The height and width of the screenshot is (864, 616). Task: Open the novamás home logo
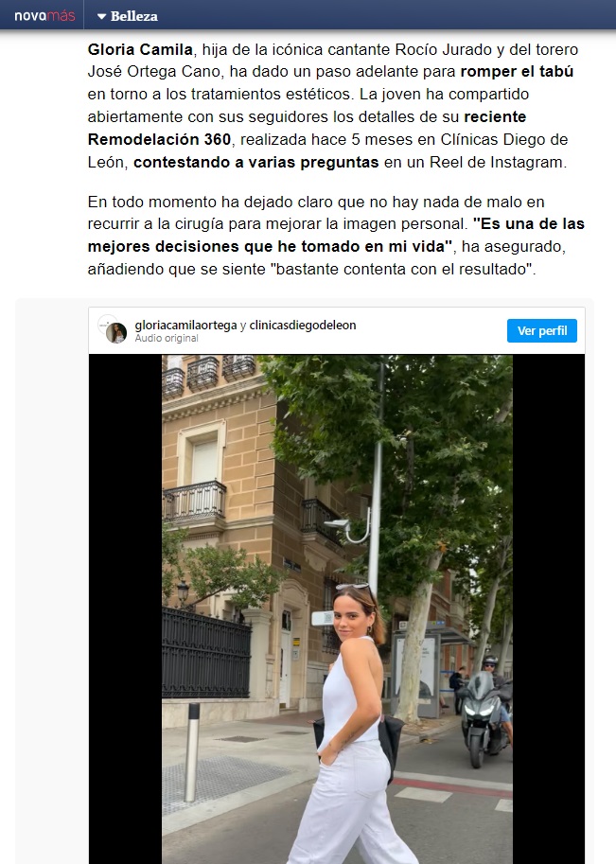[44, 16]
